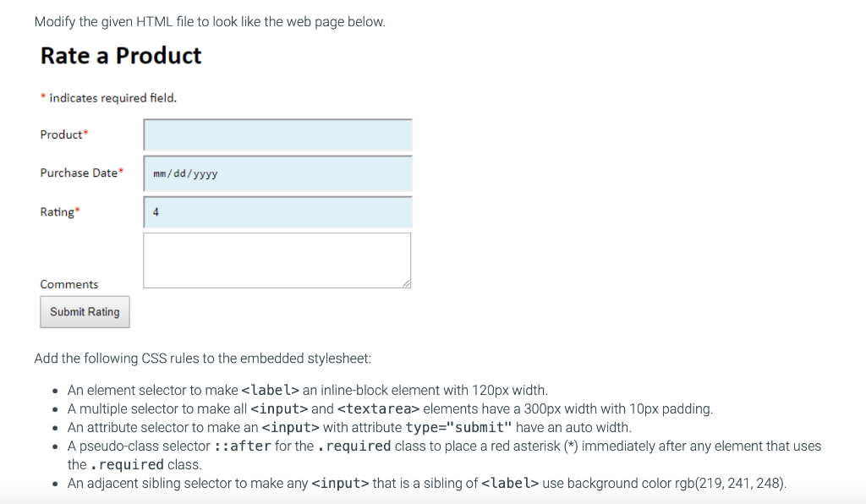
Task: Click the red asterisk after Rating label
Action: coord(78,211)
